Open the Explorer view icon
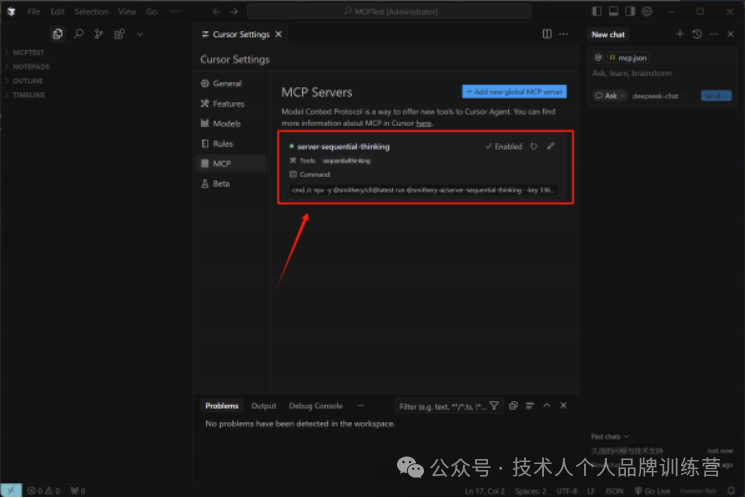The image size is (745, 498). 57,34
